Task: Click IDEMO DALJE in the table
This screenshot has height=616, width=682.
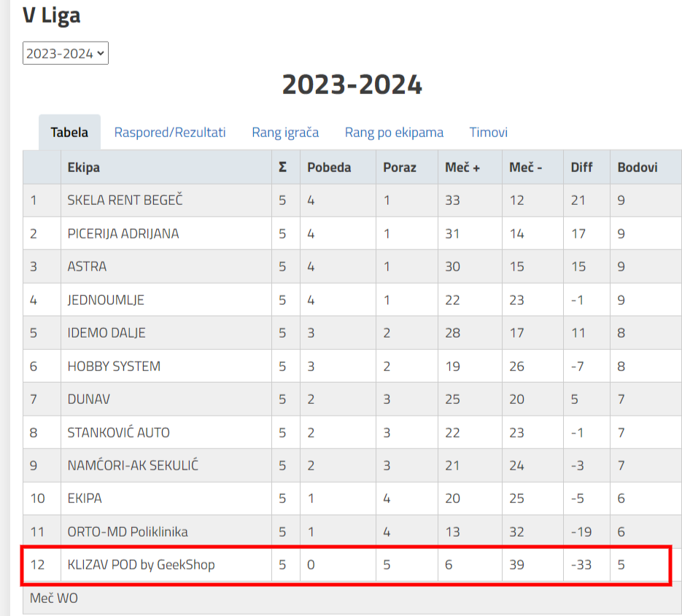Action: (x=106, y=333)
